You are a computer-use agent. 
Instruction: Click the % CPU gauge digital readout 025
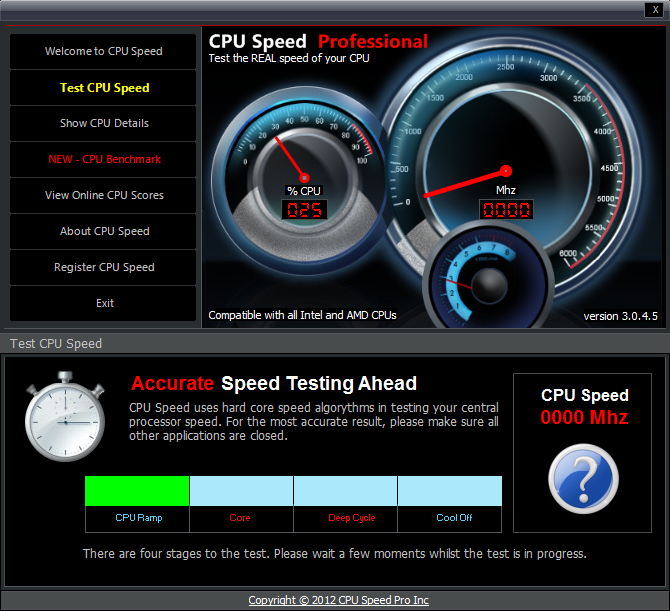304,210
